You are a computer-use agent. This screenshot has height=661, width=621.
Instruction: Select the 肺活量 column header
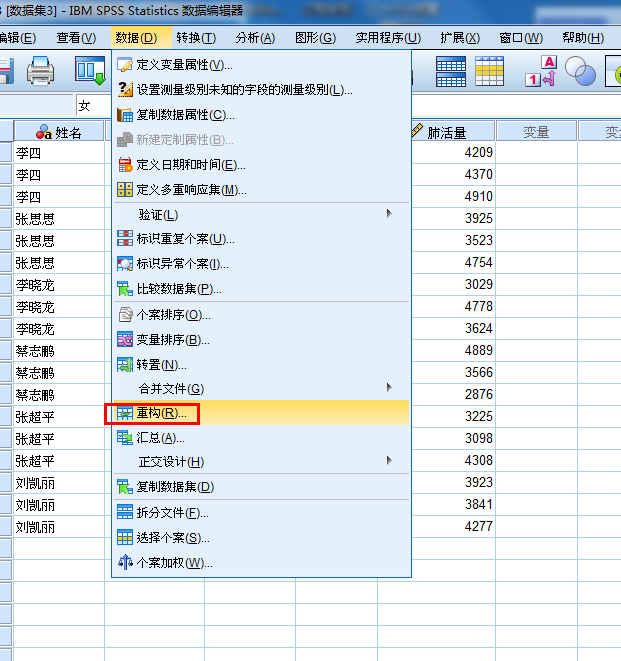(453, 132)
